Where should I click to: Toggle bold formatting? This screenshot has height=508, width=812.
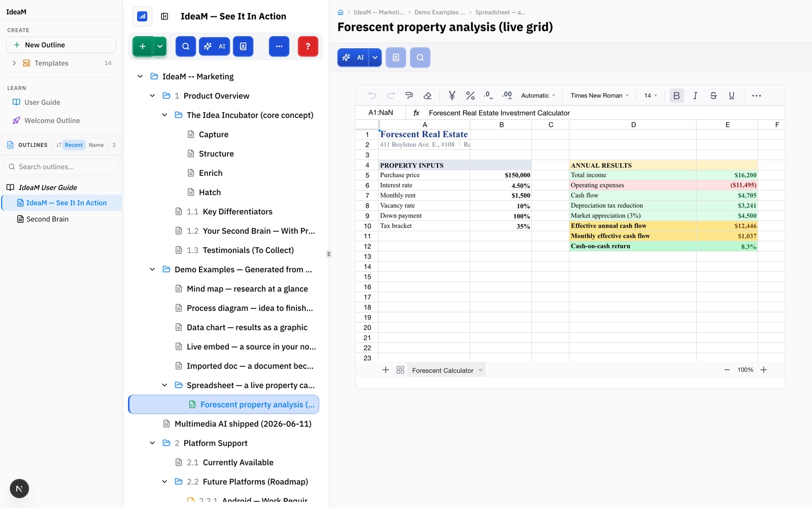pos(676,96)
